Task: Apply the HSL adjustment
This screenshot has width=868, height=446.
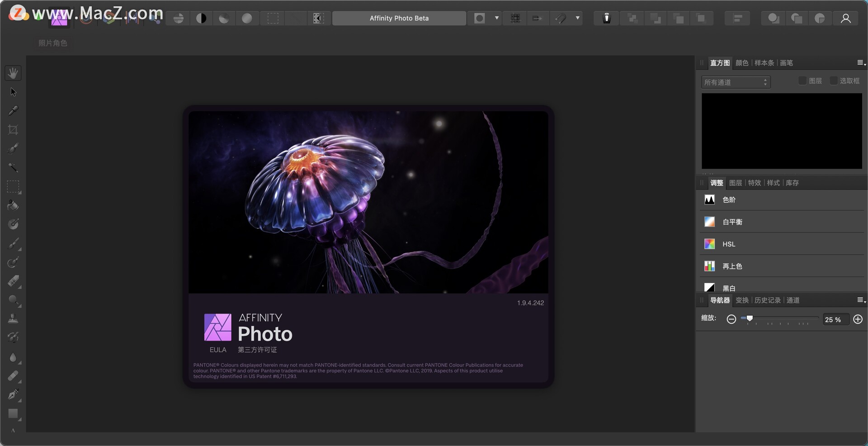Action: 728,244
